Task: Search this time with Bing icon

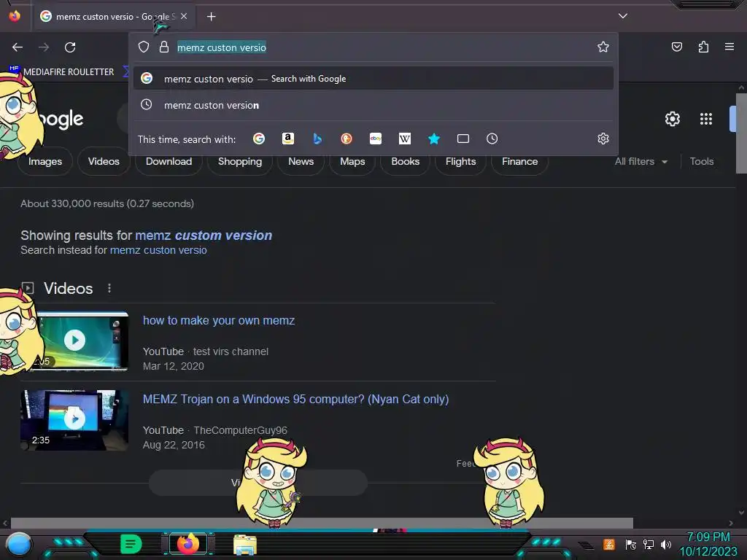Action: tap(317, 139)
